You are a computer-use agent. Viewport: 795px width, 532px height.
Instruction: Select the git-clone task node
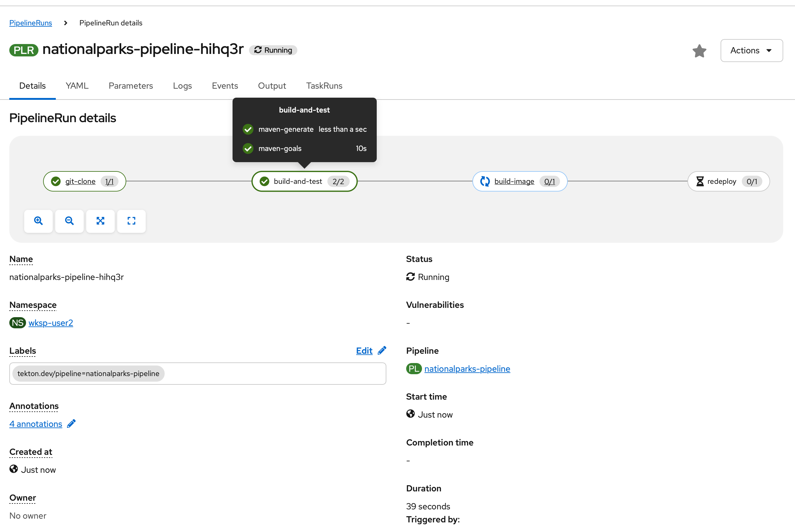[80, 181]
